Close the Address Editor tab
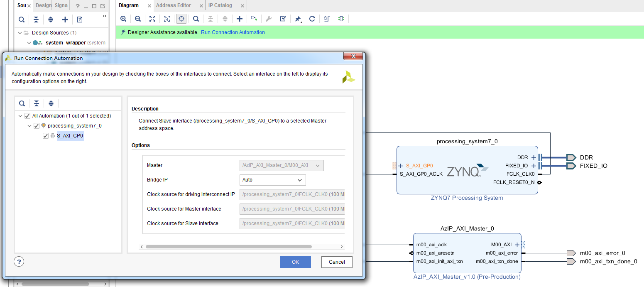The width and height of the screenshot is (644, 287). coord(201,6)
